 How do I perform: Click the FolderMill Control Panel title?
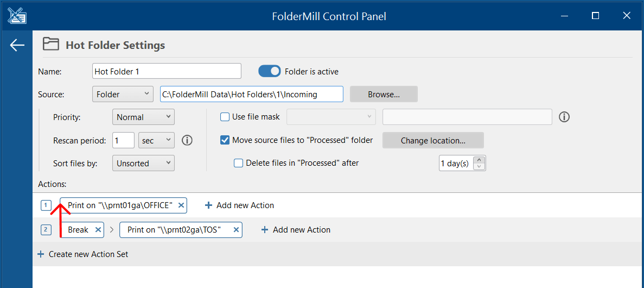329,16
